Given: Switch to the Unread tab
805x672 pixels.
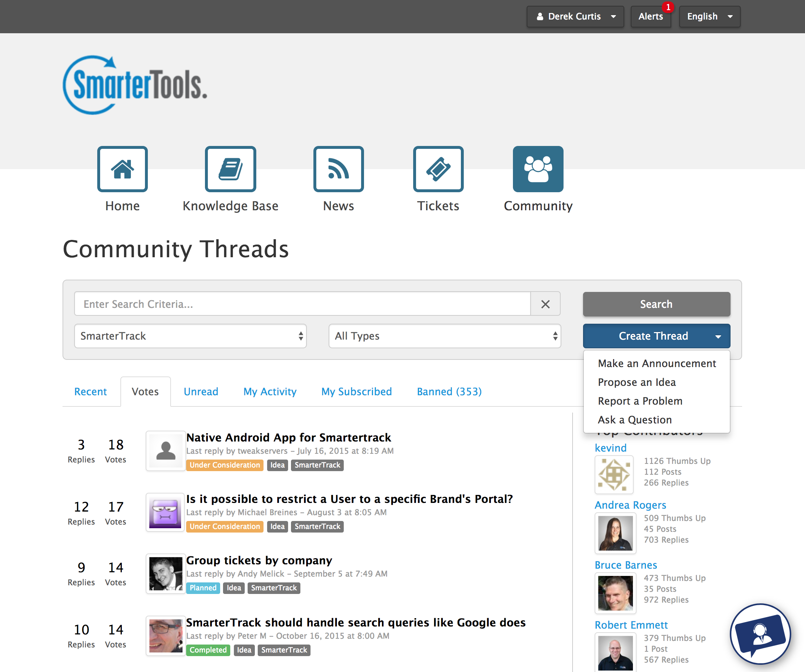Looking at the screenshot, I should [201, 392].
